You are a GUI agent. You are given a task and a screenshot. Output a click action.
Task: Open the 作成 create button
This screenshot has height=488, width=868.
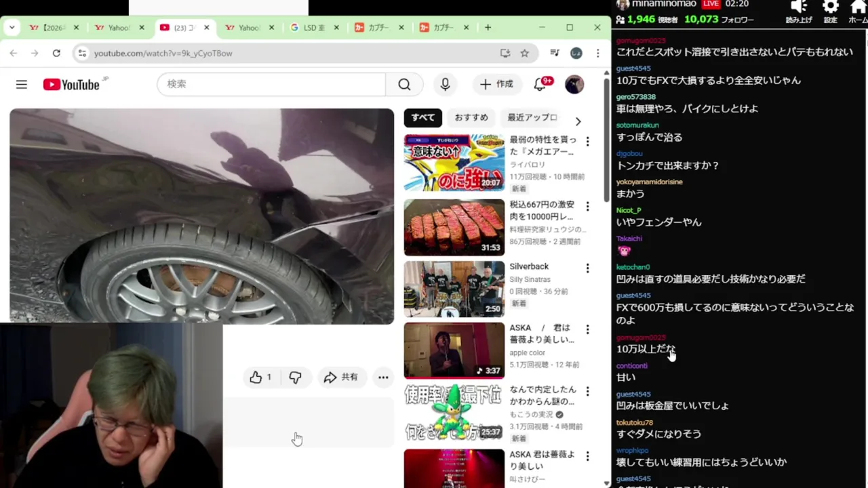[x=496, y=84]
